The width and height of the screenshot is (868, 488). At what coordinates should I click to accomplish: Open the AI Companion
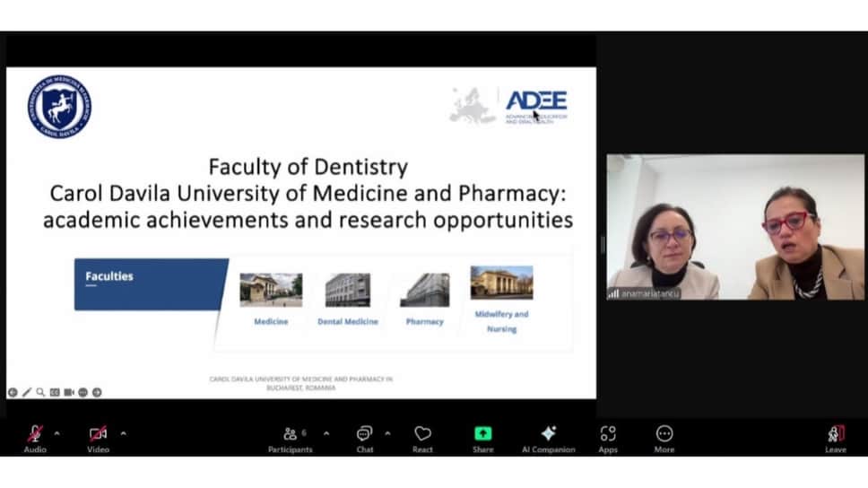(549, 440)
